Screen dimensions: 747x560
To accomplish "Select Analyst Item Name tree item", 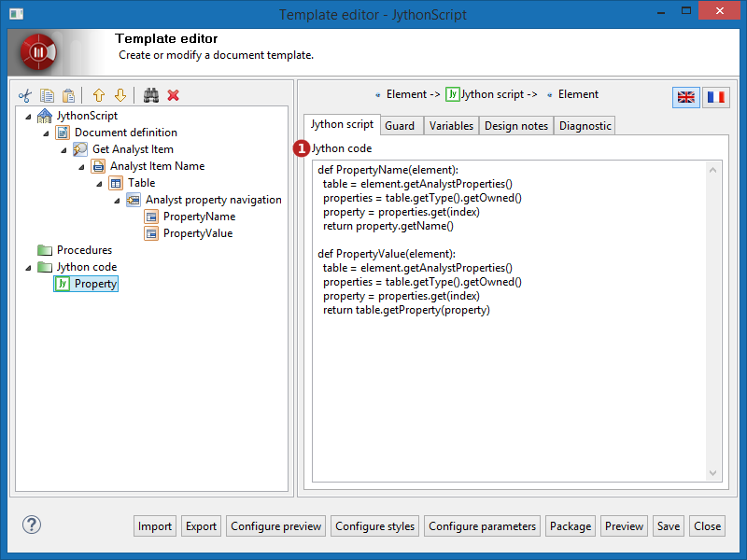I will click(157, 166).
